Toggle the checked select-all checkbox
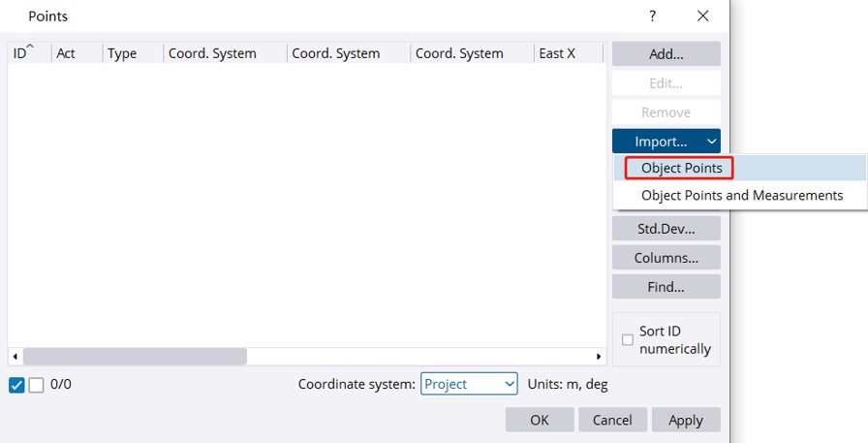Screen dimensions: 868x443 [x=16, y=385]
